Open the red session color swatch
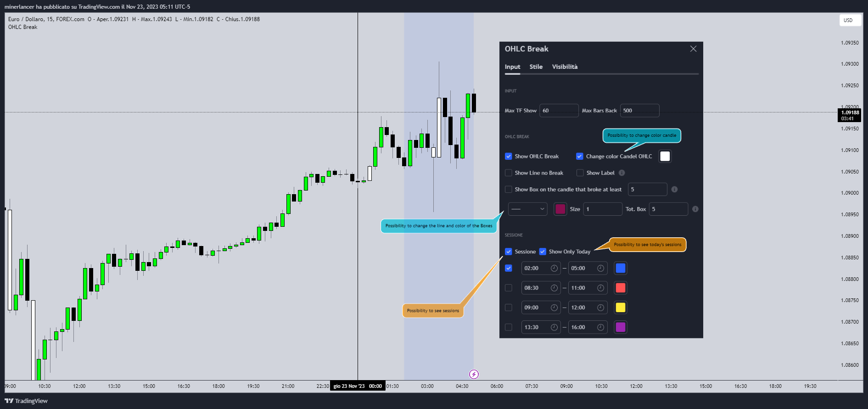This screenshot has height=409, width=868. 620,288
